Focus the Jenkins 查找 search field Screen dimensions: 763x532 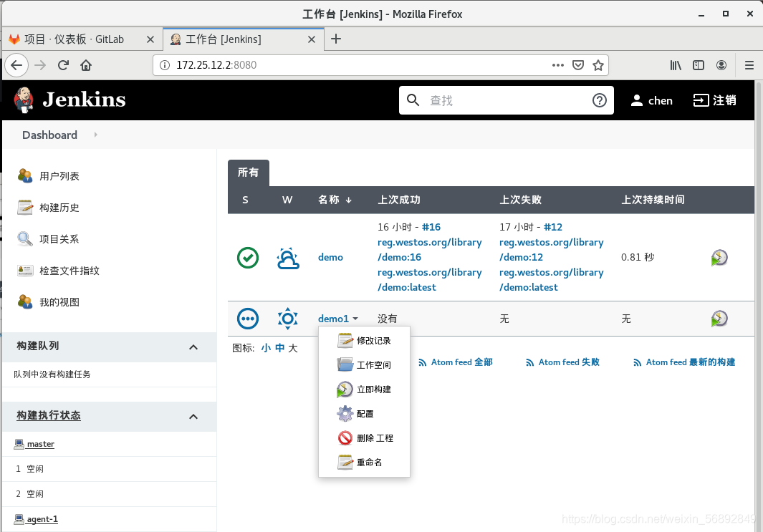[506, 100]
